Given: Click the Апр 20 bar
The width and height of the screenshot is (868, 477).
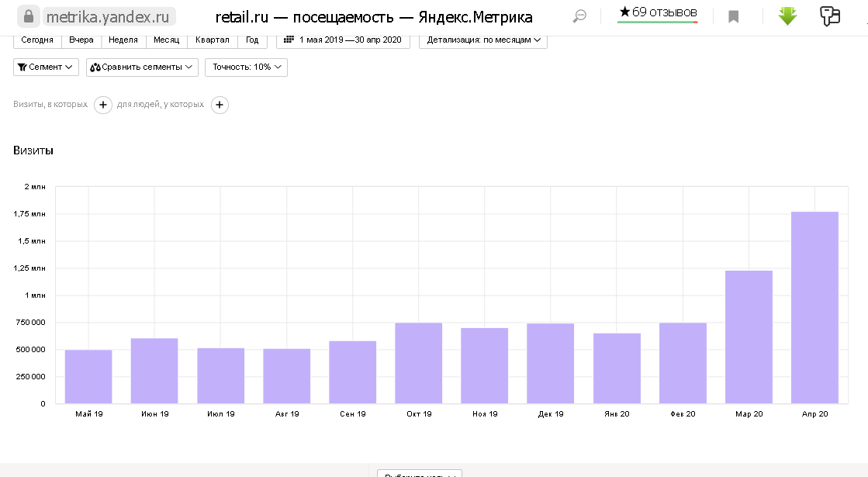Looking at the screenshot, I should [x=814, y=308].
